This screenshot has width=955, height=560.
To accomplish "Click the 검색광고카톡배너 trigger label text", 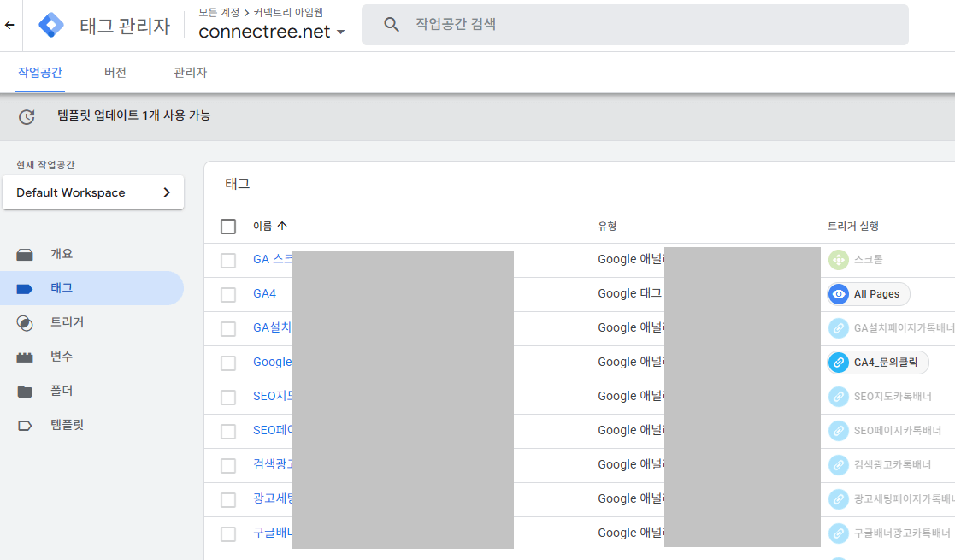I will tap(893, 464).
